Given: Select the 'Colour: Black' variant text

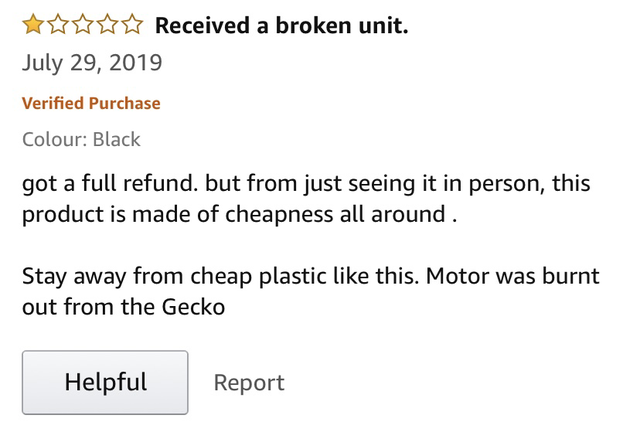Looking at the screenshot, I should (x=81, y=139).
